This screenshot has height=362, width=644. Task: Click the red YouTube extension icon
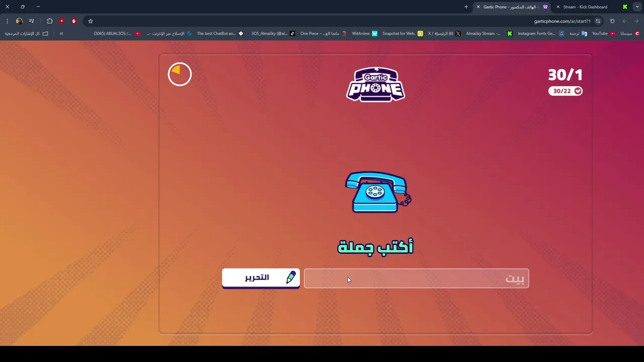tap(61, 21)
